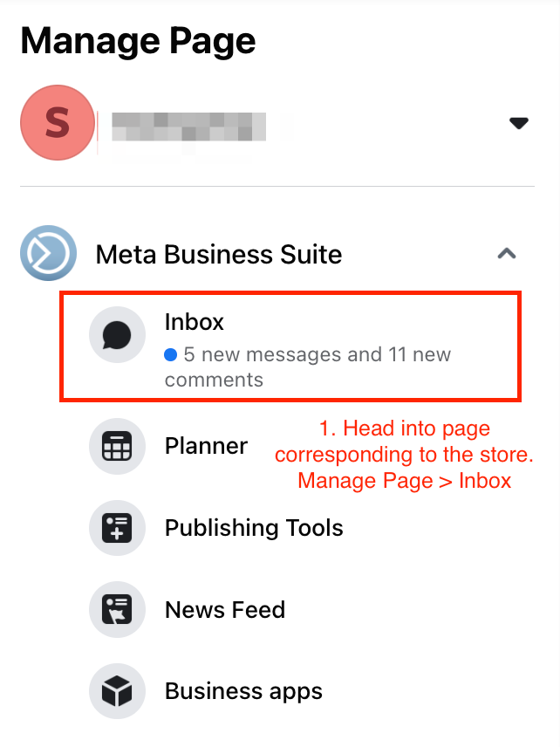Open Publishing Tools
This screenshot has height=747, width=560.
(x=254, y=528)
